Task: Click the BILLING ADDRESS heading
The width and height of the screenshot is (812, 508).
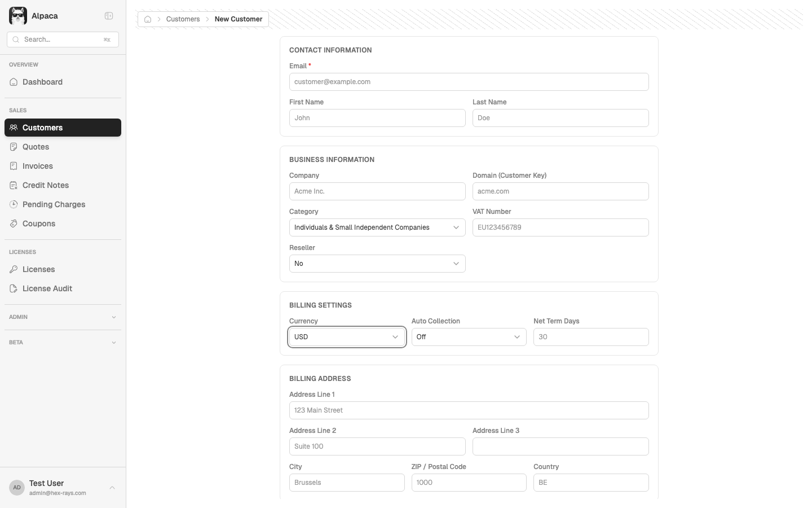Action: coord(320,379)
